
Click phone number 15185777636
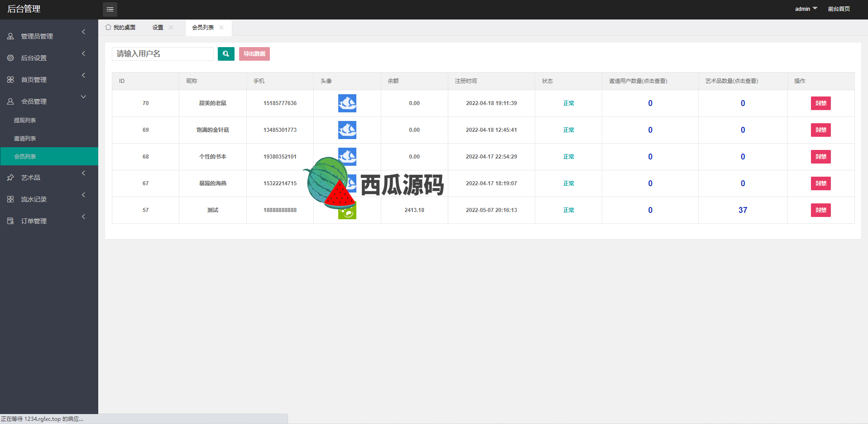coord(280,103)
